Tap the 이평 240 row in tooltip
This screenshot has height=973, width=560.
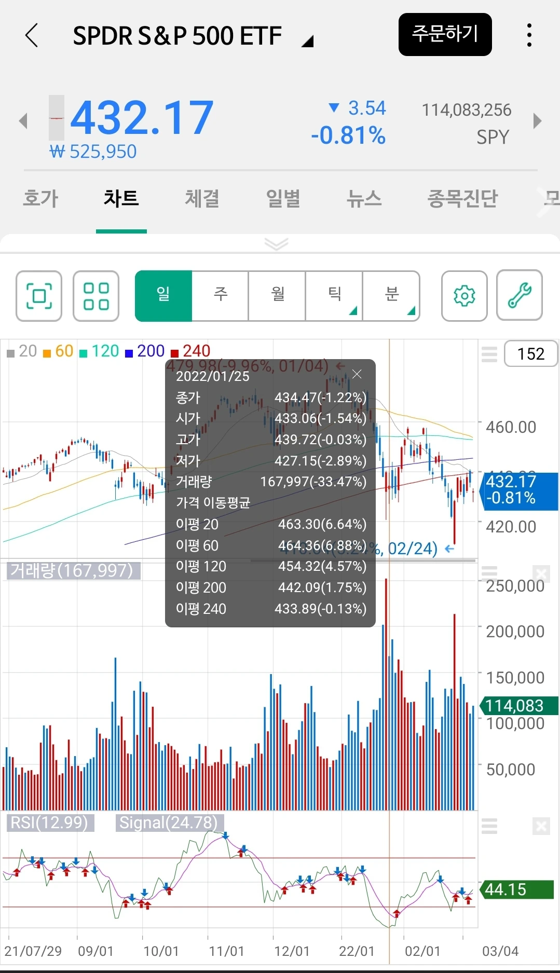(x=271, y=609)
